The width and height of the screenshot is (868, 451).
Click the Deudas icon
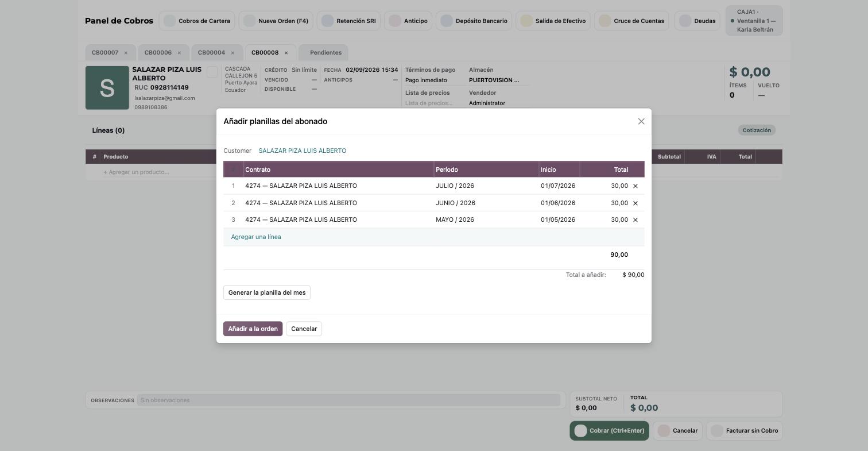[x=685, y=21]
